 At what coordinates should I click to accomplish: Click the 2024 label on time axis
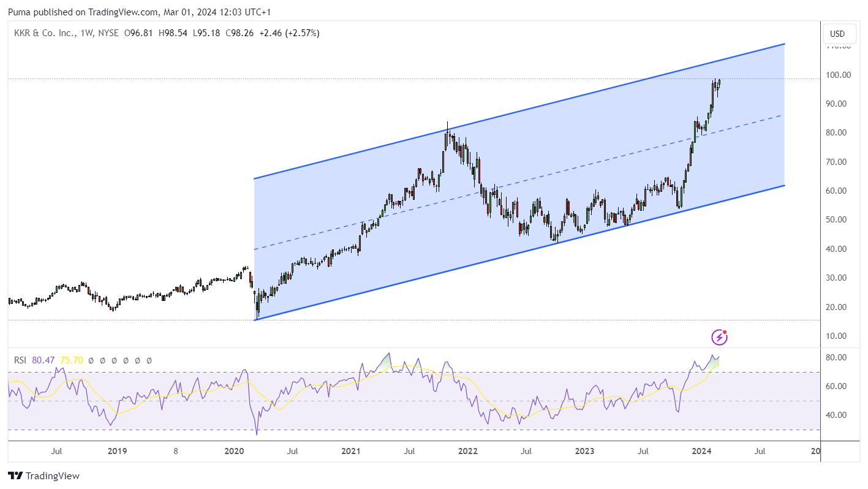701,451
